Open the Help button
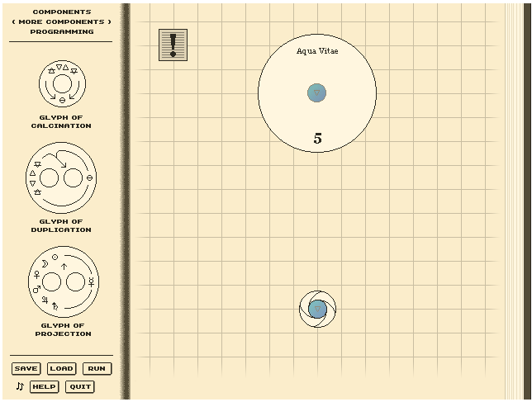The image size is (532, 402). point(44,387)
